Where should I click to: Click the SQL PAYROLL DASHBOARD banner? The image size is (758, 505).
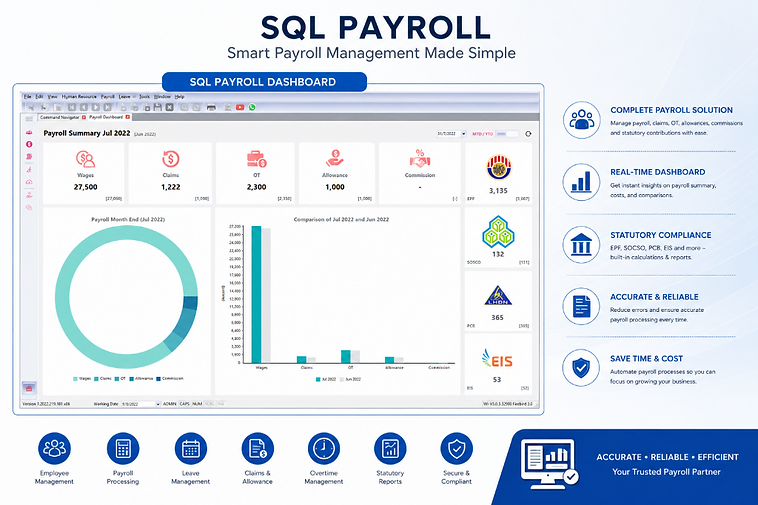264,82
